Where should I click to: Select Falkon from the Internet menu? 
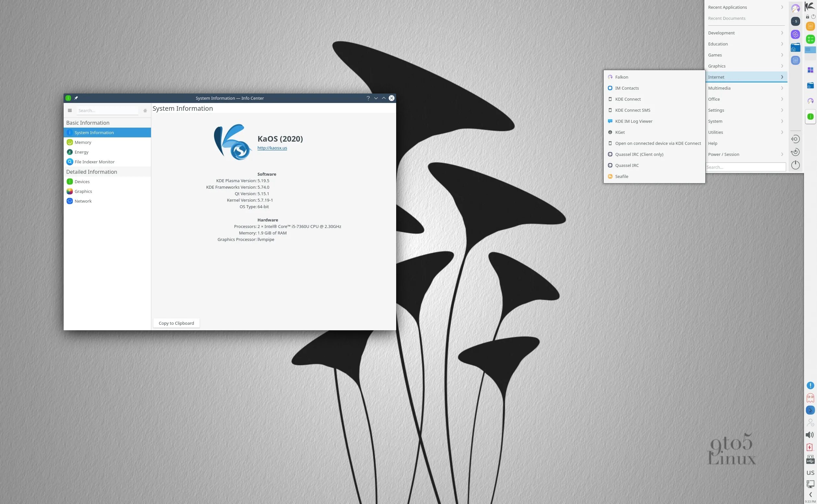coord(621,77)
